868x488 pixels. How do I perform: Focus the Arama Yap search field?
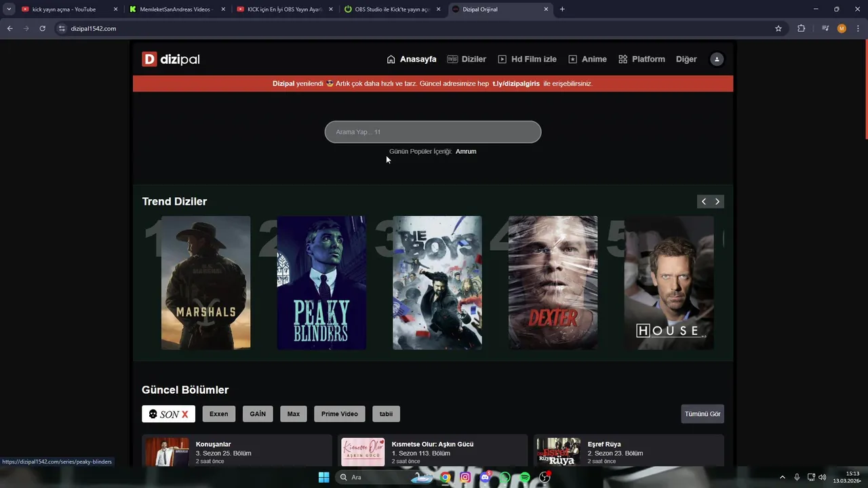[x=433, y=131]
